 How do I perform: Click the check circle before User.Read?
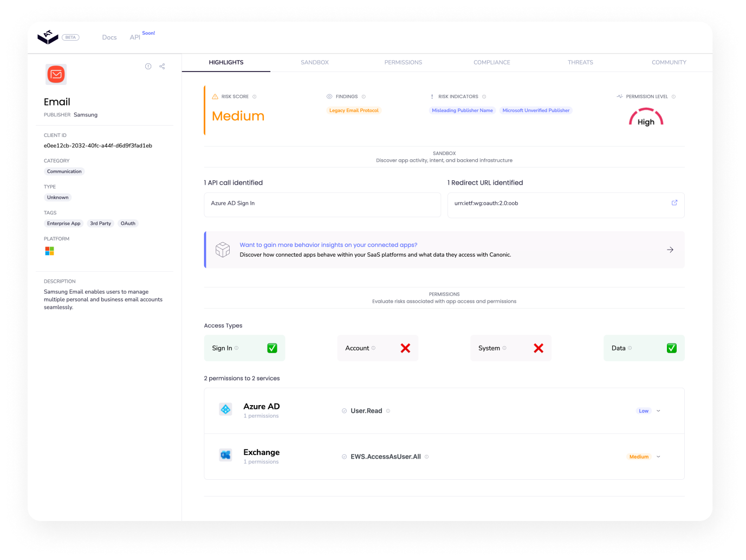point(344,411)
